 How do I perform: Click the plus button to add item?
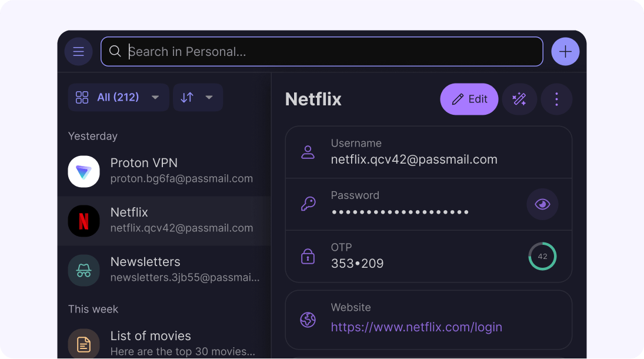click(565, 52)
